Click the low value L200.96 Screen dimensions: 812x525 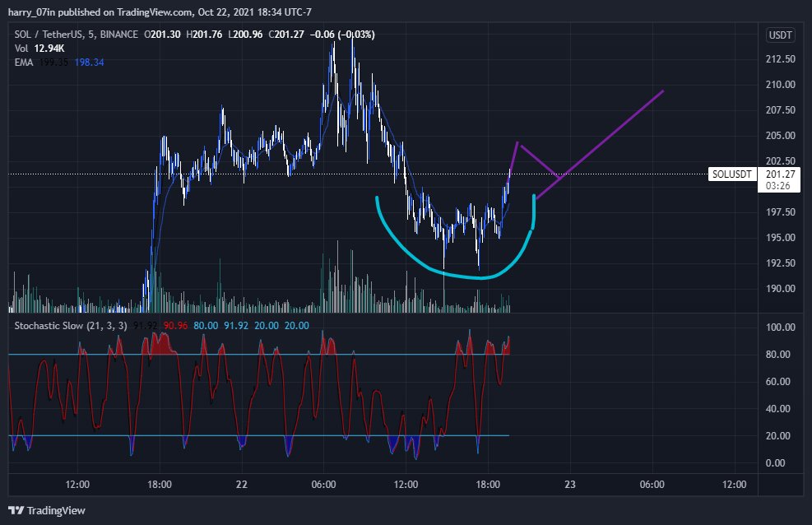(245, 35)
